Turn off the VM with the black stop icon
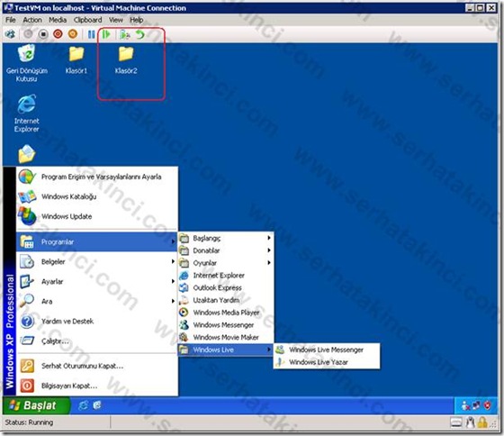Screen dimensions: 504x436 coord(43,34)
